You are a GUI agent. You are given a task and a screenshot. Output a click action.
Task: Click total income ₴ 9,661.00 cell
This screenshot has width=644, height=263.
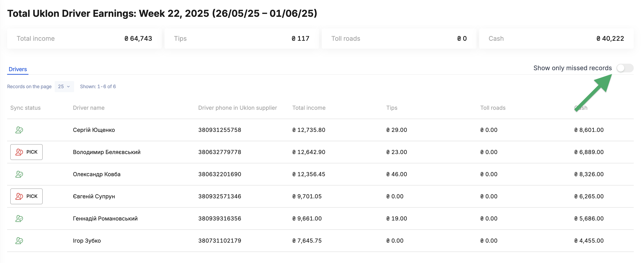[x=307, y=219]
